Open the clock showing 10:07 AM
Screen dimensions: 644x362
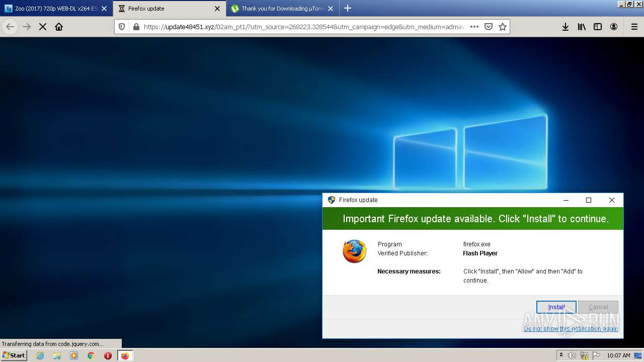coord(618,355)
